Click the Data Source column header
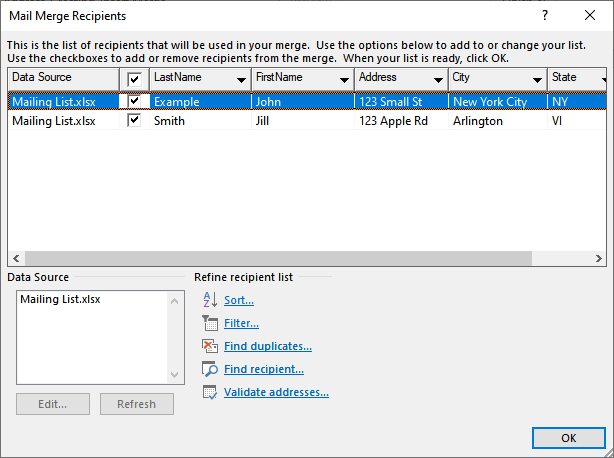The image size is (614, 458). (64, 79)
